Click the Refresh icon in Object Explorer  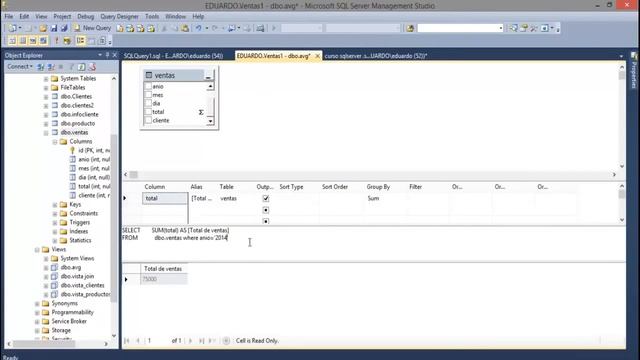point(82,67)
